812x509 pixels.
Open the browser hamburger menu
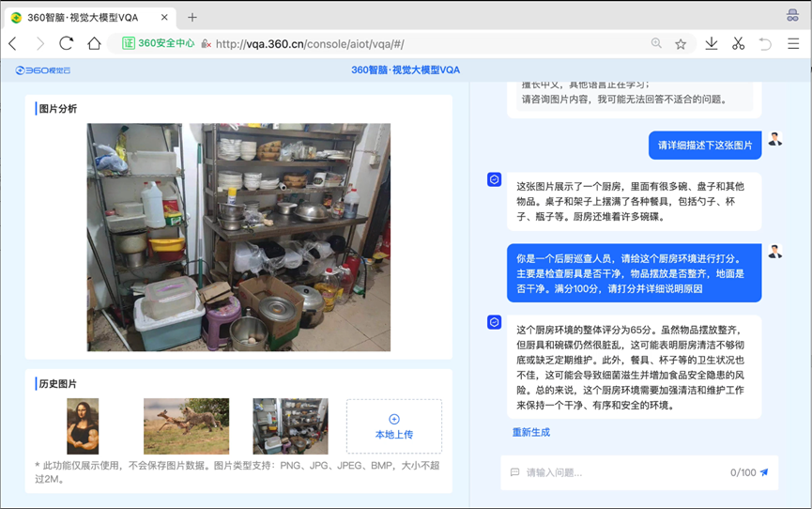point(793,43)
